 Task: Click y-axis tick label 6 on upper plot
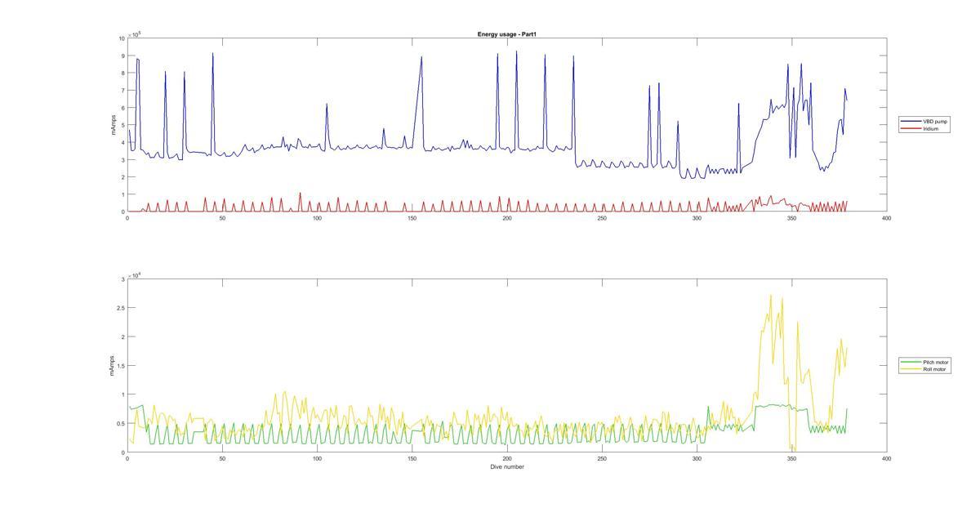click(122, 108)
